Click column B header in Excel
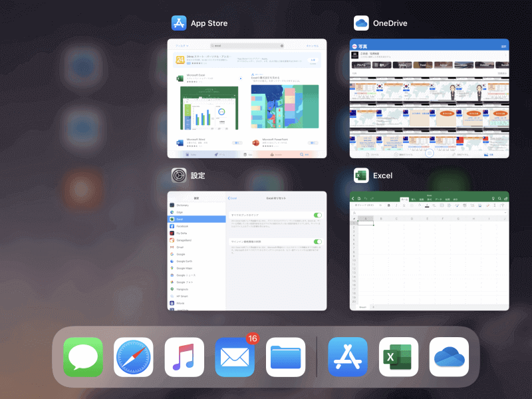The image size is (532, 399). click(381, 219)
